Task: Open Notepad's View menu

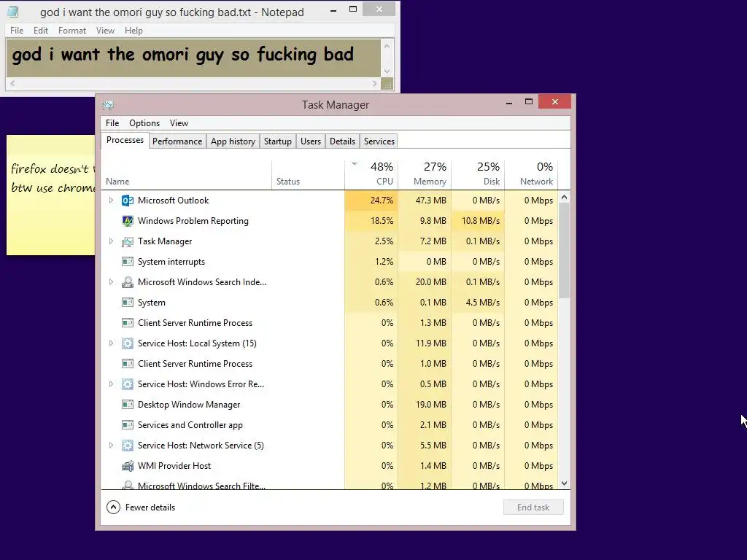Action: (x=105, y=31)
